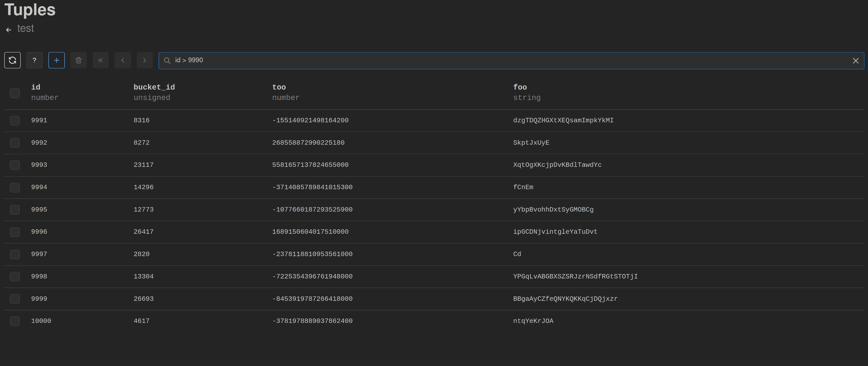Select bucket_id value 4617
Screen dimensions: 868x366
[x=142, y=321]
